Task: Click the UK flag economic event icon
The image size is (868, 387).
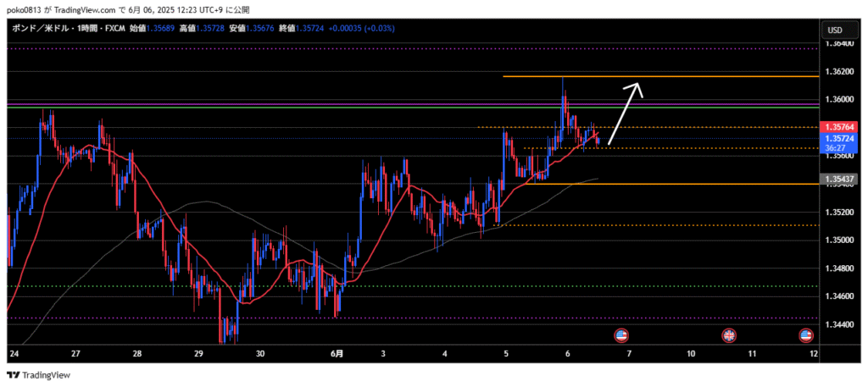Action: pos(728,335)
